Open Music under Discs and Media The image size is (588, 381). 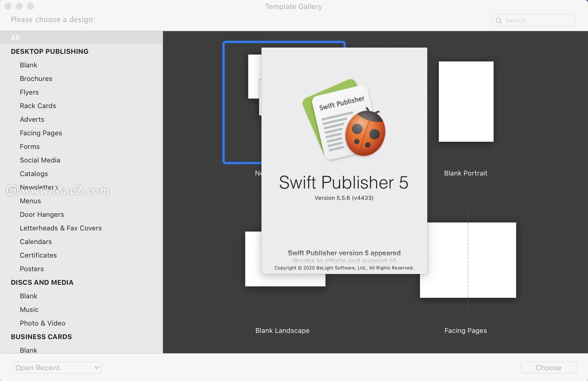pos(29,310)
